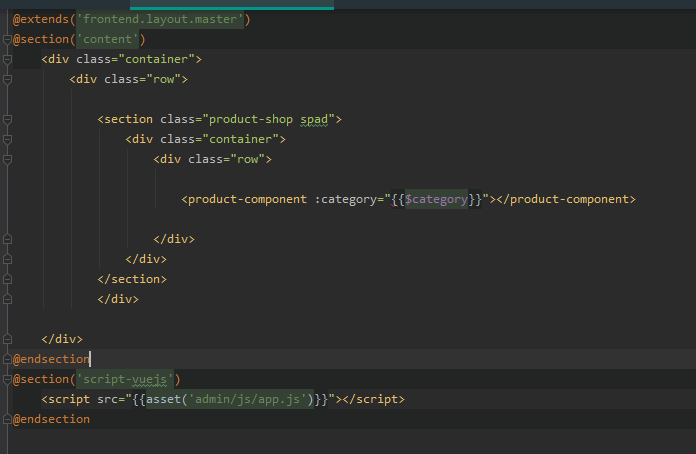The width and height of the screenshot is (696, 454).
Task: Collapse fold marker beside @section('script-vuejs')
Action: click(x=7, y=379)
